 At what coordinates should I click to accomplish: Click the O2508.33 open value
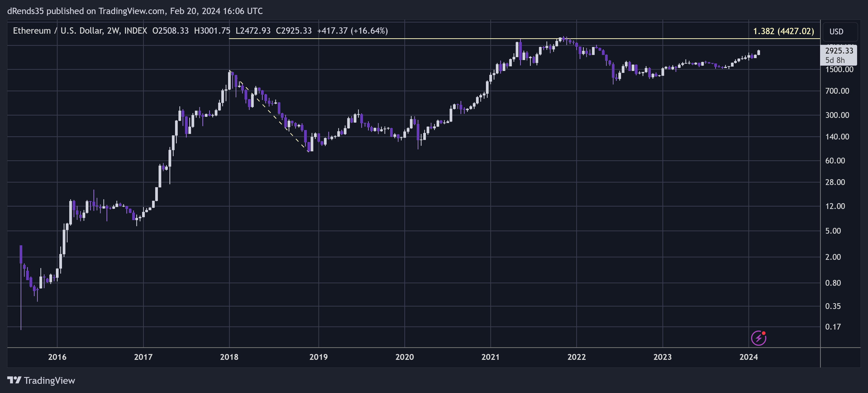click(170, 31)
